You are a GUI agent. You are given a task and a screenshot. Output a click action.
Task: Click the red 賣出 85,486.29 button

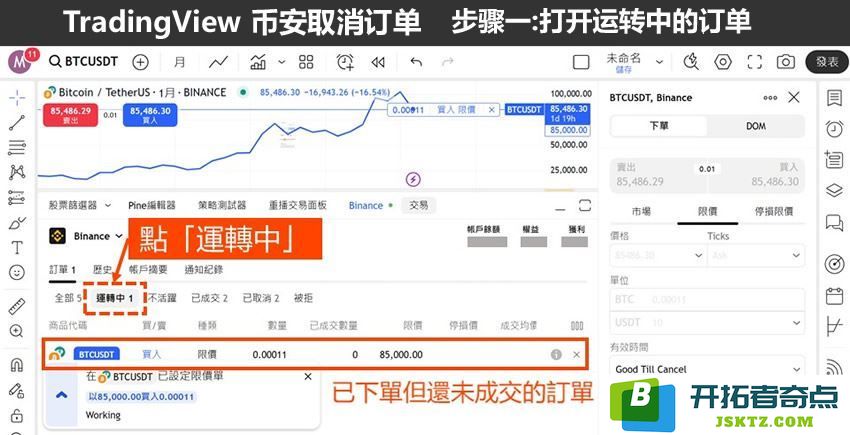[70, 115]
